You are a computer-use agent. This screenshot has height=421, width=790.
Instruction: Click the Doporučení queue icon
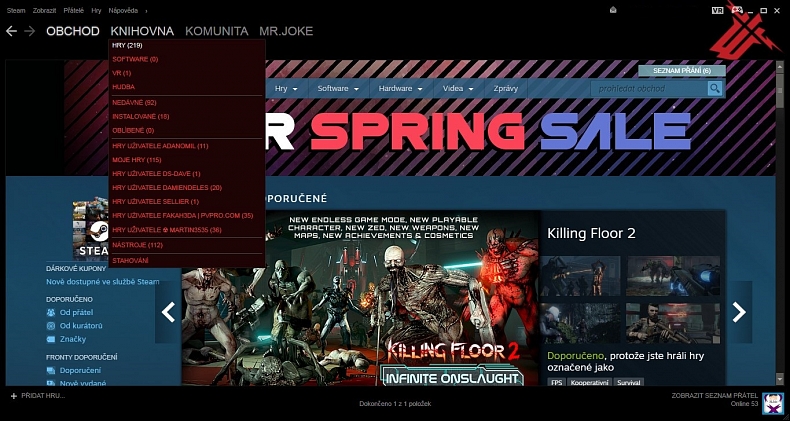[x=50, y=371]
